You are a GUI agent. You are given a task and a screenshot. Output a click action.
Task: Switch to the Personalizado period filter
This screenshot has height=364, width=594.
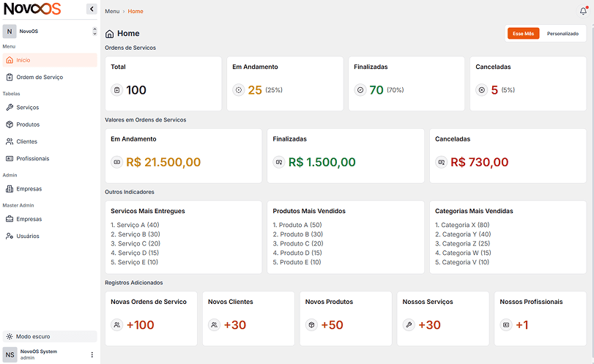pyautogui.click(x=563, y=34)
